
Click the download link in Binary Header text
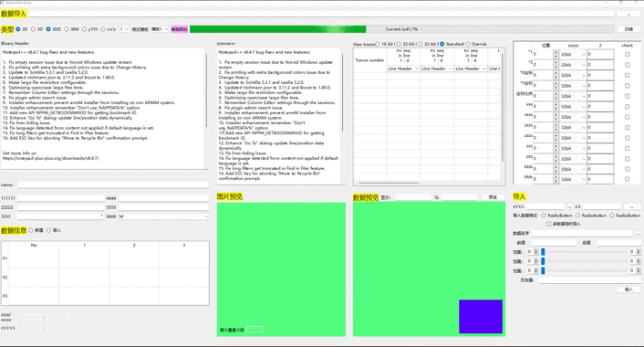coord(51,158)
